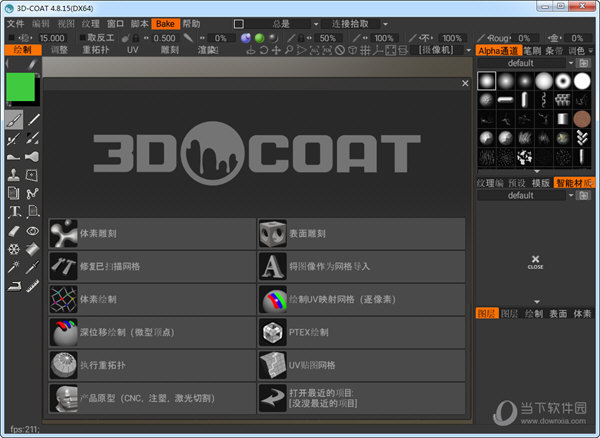600x438 pixels.
Task: Click the perform retopology icon (执行重拓扑)
Action: click(x=64, y=365)
